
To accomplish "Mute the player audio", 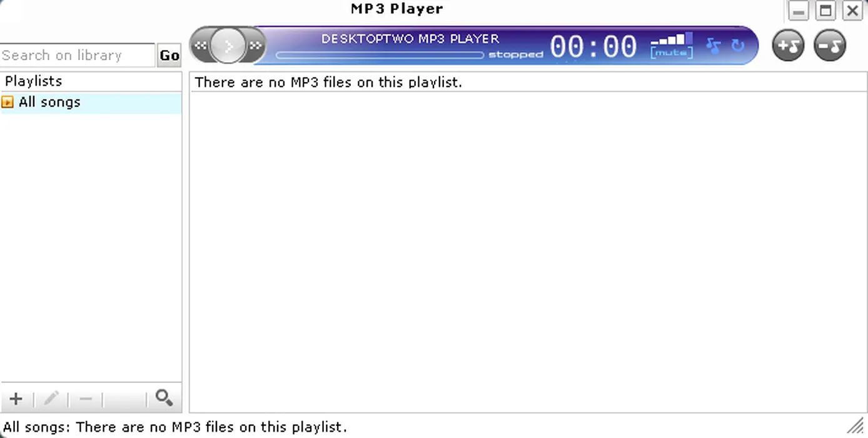I will coord(671,54).
